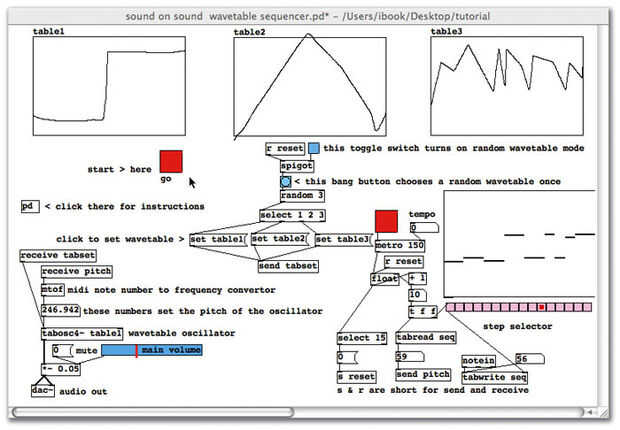The image size is (620, 430).
Task: Click the mute number box
Action: click(62, 350)
